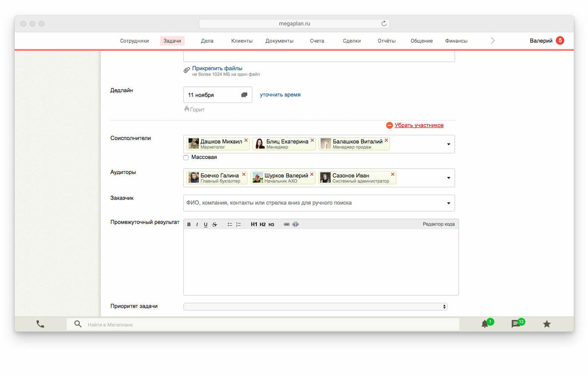Expand the Соисполнители dropdown arrow
The height and width of the screenshot is (376, 588).
point(448,144)
